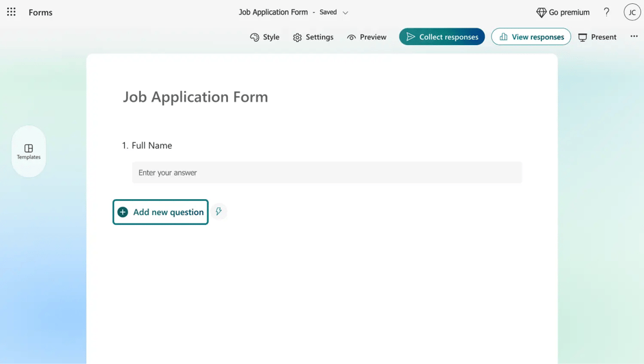
Task: Add a new question
Action: (x=160, y=212)
